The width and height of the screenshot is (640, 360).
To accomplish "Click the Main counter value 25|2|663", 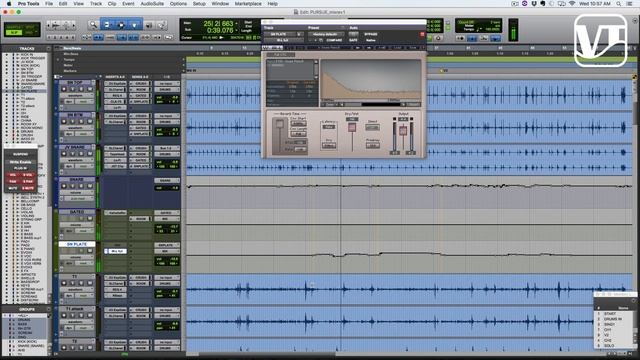I will coord(218,24).
